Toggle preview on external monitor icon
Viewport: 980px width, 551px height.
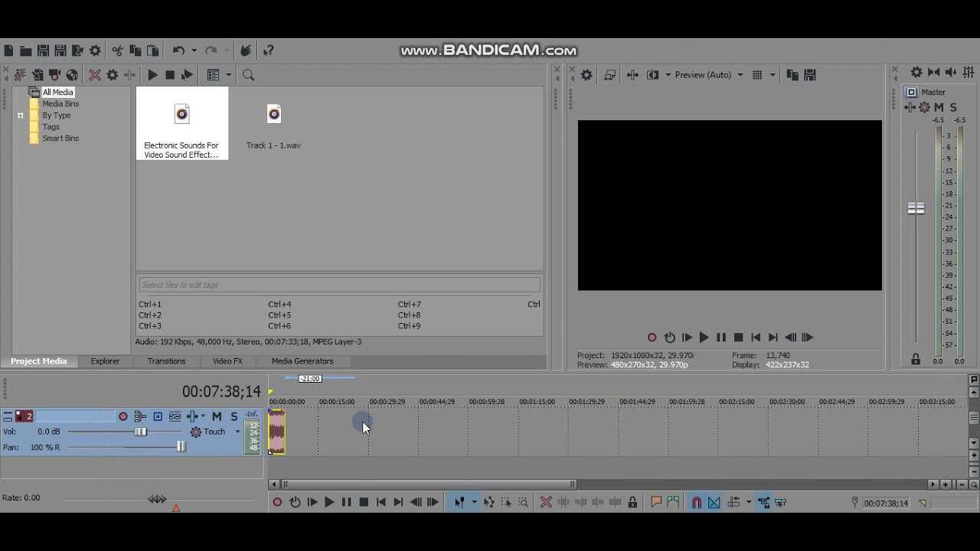tap(609, 75)
